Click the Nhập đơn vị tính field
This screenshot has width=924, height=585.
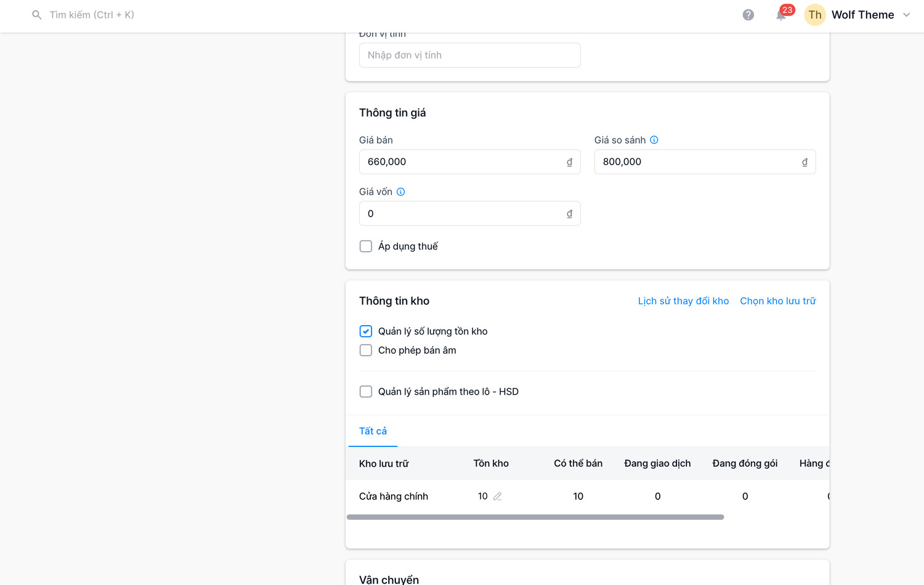click(470, 55)
